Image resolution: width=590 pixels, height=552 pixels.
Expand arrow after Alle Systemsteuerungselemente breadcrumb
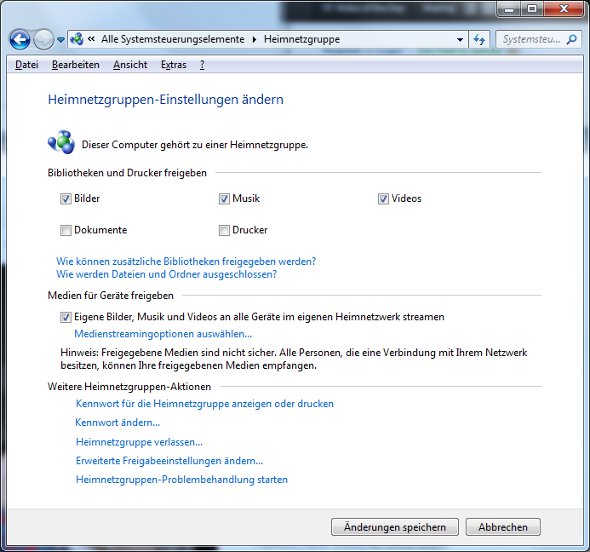pos(254,39)
